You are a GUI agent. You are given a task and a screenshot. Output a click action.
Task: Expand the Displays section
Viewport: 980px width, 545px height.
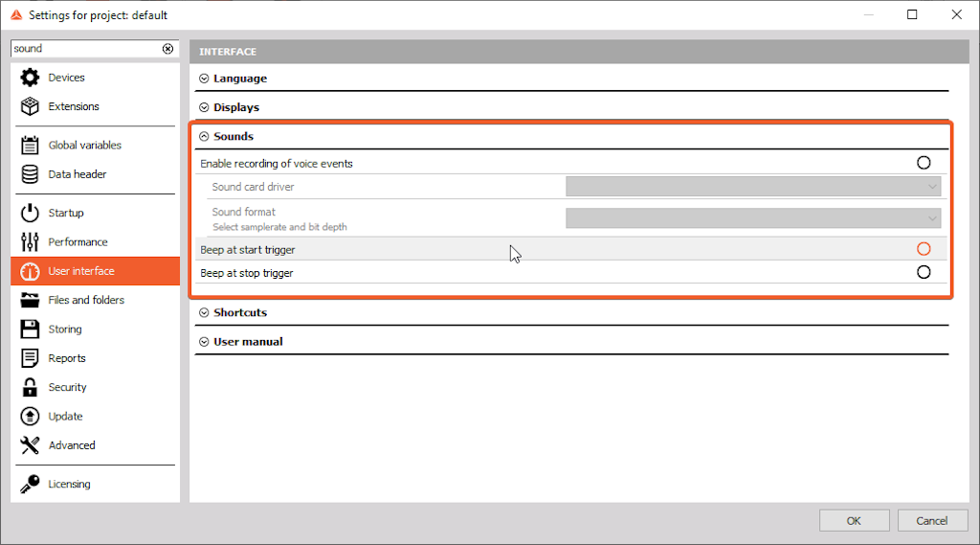coord(204,107)
